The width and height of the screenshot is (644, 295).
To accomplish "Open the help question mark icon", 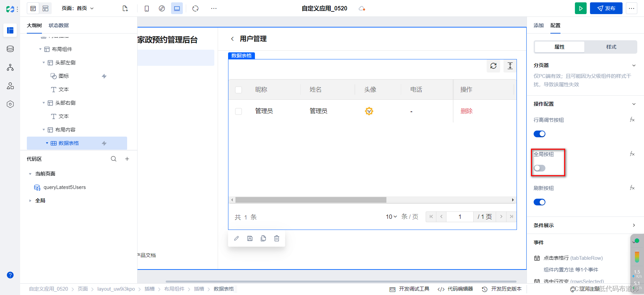I will pyautogui.click(x=10, y=275).
